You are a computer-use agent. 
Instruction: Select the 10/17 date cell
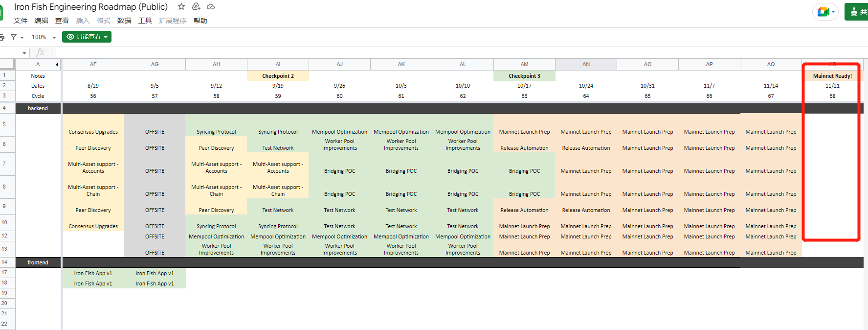[524, 86]
